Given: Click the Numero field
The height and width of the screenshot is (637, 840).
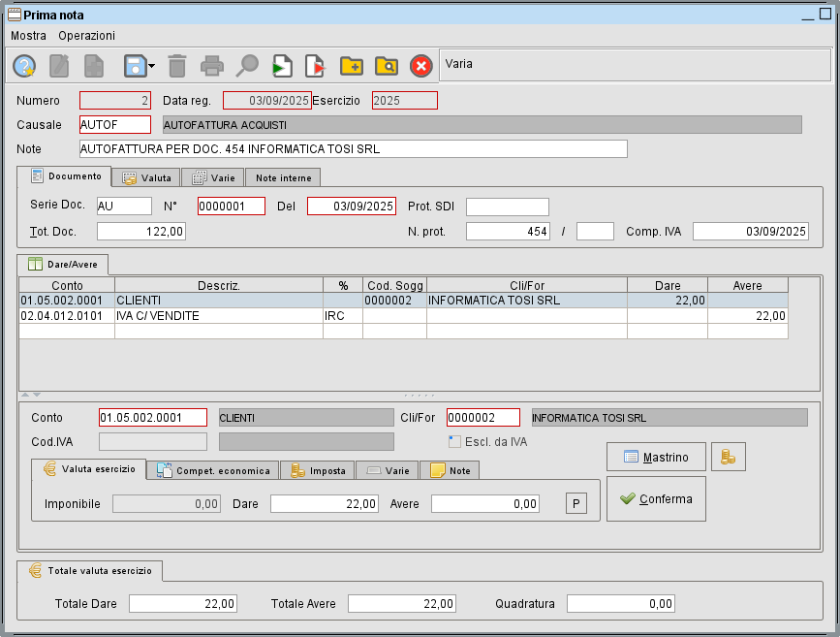Looking at the screenshot, I should (115, 100).
